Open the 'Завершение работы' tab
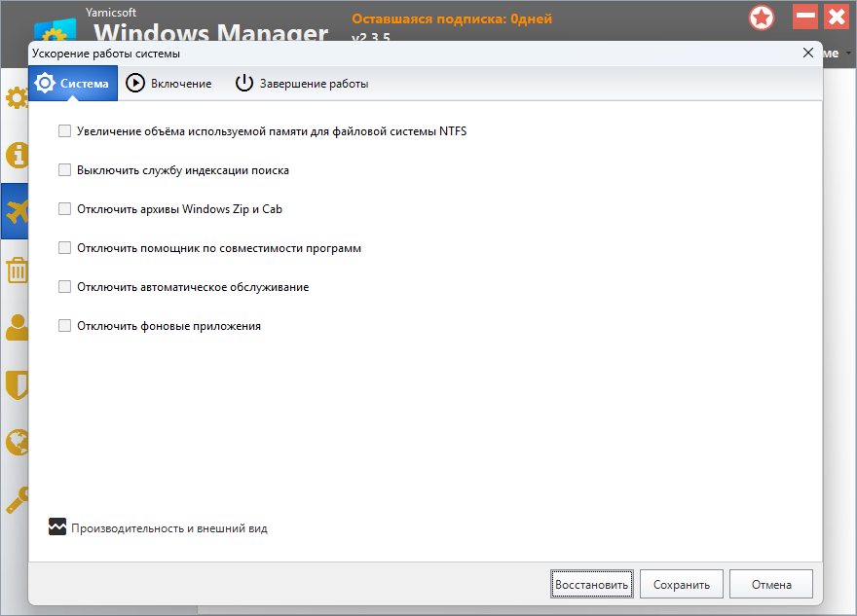 pos(302,84)
